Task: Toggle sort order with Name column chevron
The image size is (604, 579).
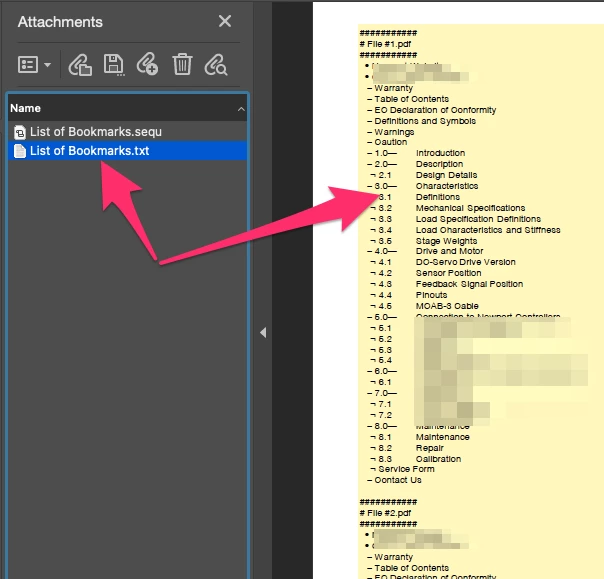Action: (241, 109)
